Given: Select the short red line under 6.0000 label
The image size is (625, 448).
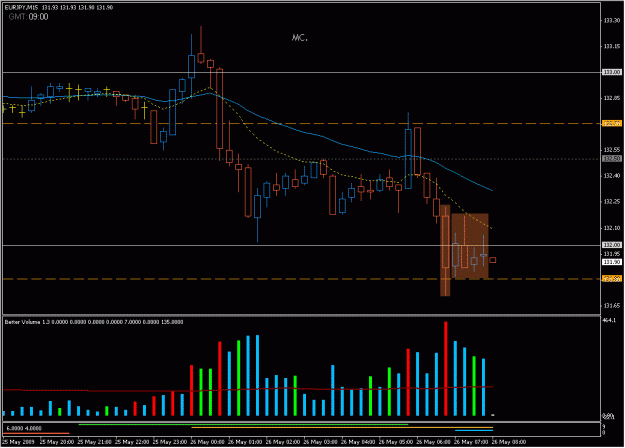Looking at the screenshot, I should [x=36, y=433].
